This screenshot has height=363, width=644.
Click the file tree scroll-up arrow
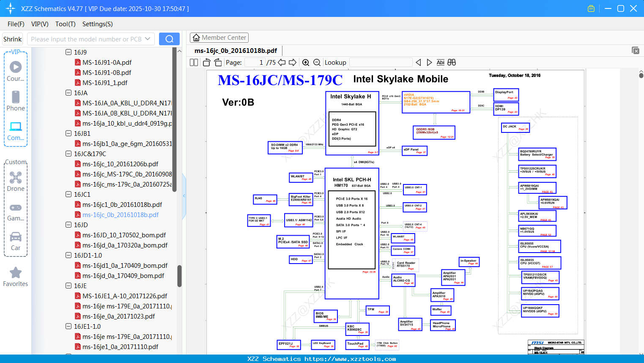pyautogui.click(x=179, y=51)
